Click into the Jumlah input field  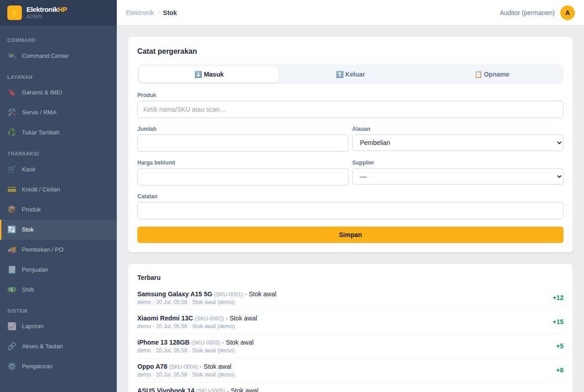point(243,143)
